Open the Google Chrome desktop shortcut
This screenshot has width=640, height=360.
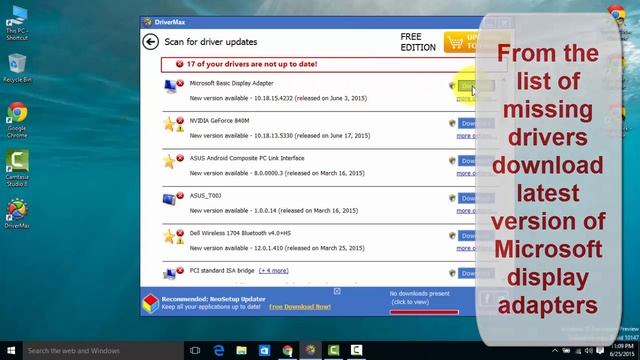click(x=17, y=120)
